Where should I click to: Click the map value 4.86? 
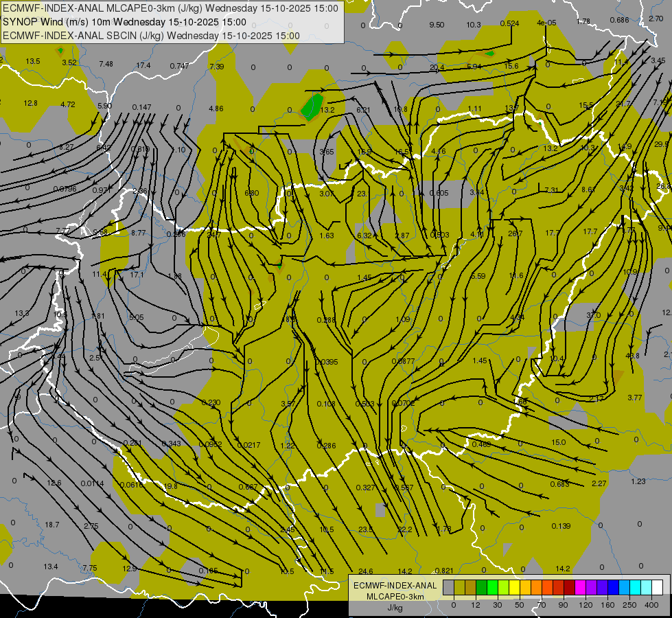[216, 108]
